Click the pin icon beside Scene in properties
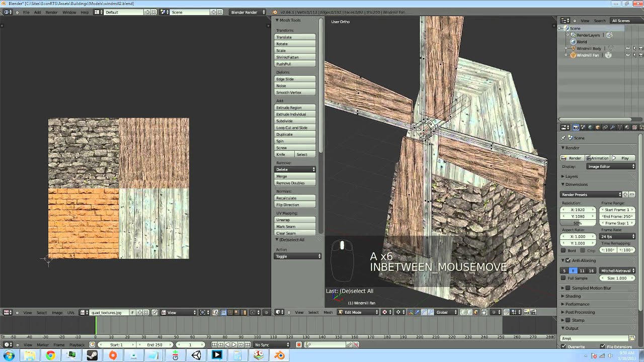Screen dimensions: 644x362 563,138
